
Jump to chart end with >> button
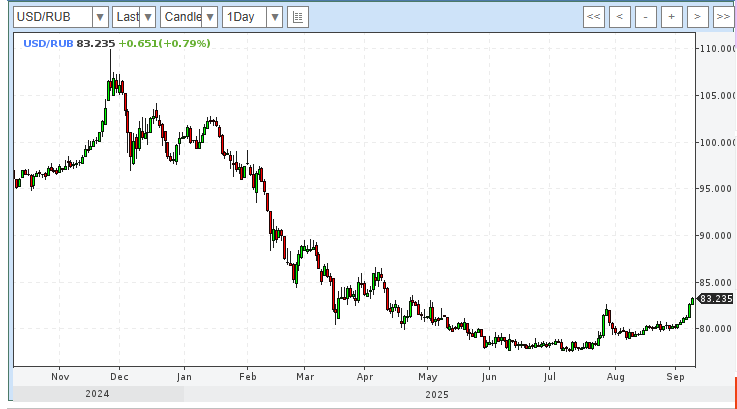pos(723,17)
